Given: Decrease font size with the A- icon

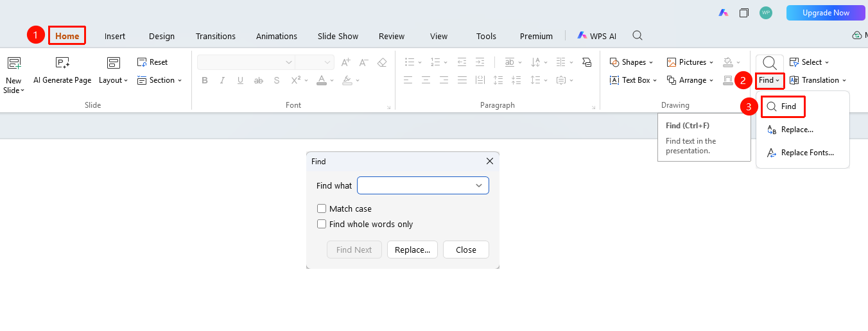Looking at the screenshot, I should coord(364,62).
